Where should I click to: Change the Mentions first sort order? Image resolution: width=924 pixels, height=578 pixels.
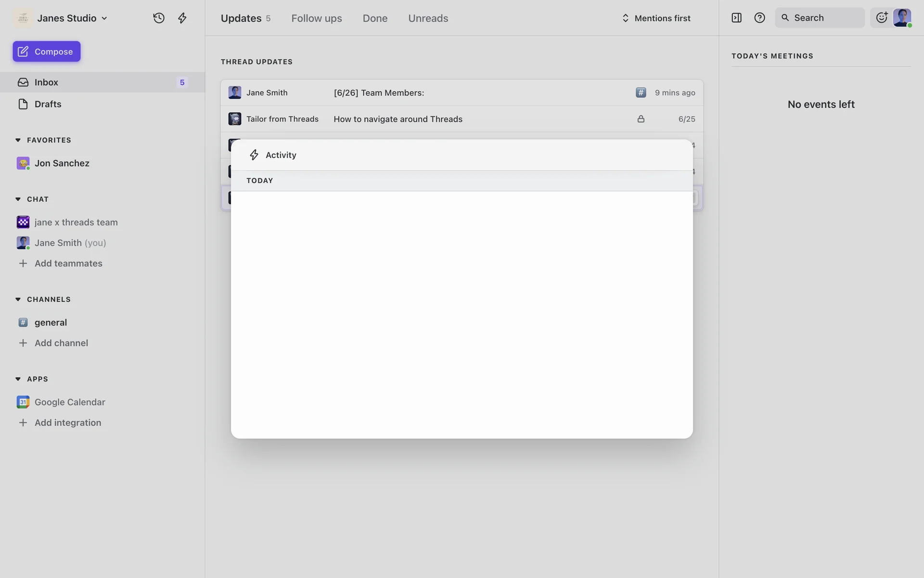[x=656, y=18]
